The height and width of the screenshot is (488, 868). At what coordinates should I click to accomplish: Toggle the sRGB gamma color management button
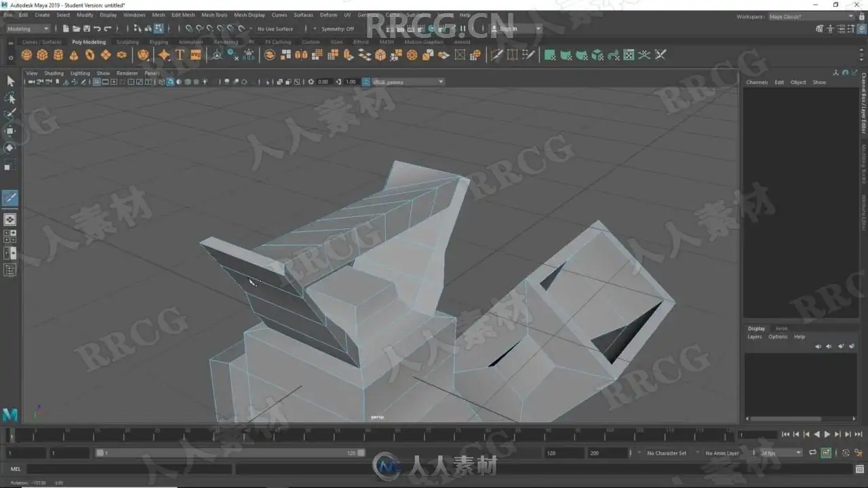[x=366, y=82]
